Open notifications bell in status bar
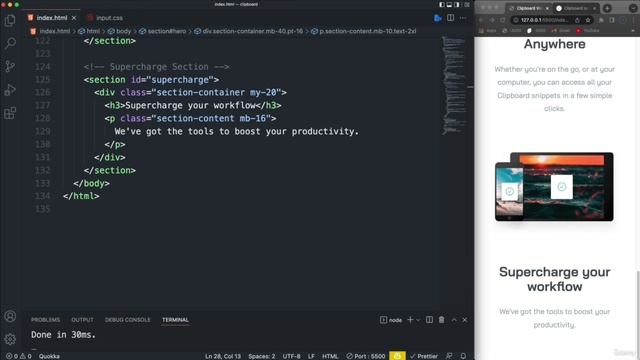This screenshot has height=360, width=640. [x=463, y=356]
